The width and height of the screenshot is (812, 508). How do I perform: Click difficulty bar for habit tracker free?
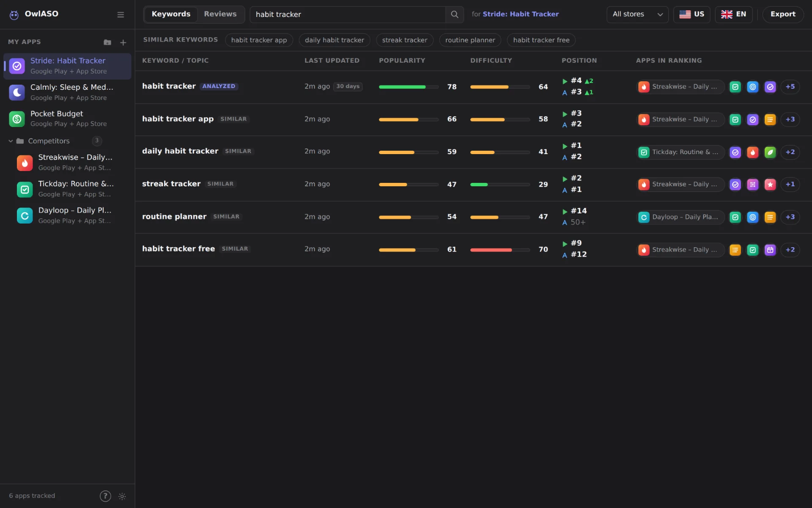pos(500,250)
